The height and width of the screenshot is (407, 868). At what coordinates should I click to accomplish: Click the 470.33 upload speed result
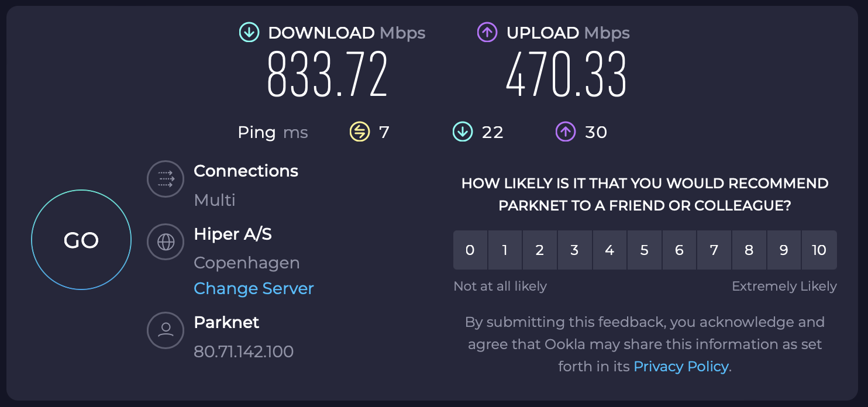tap(566, 74)
